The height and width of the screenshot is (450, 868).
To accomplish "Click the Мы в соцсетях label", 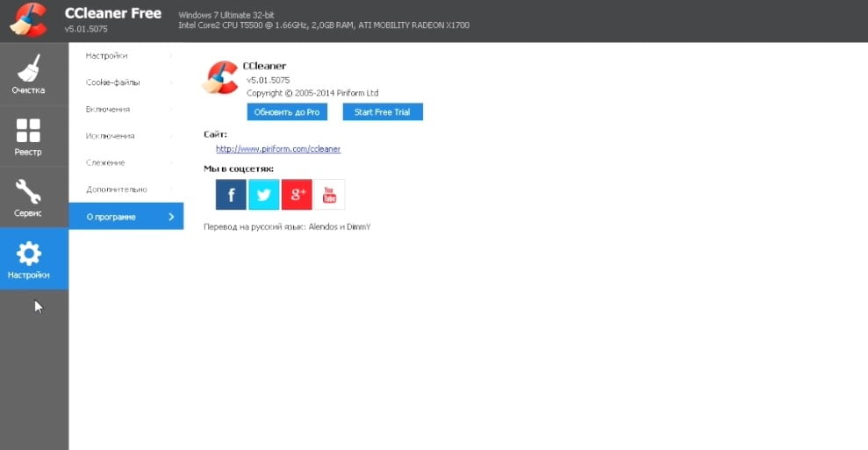I will point(239,168).
